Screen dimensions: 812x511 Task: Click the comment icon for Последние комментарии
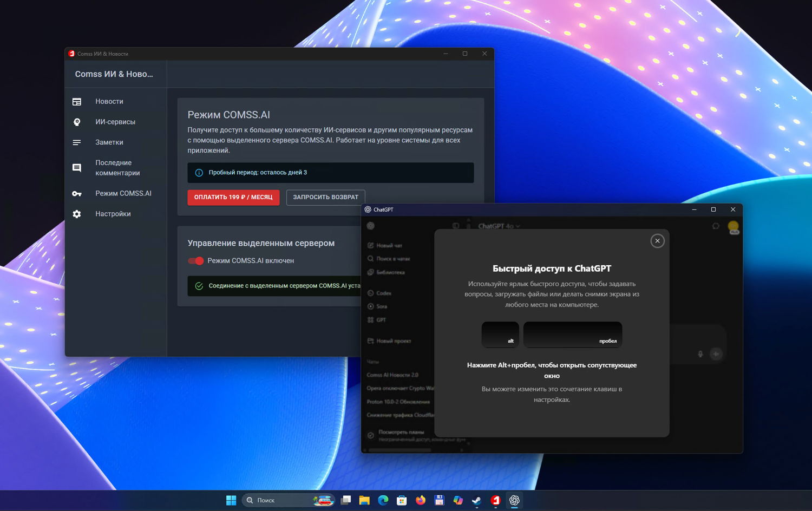click(x=77, y=168)
